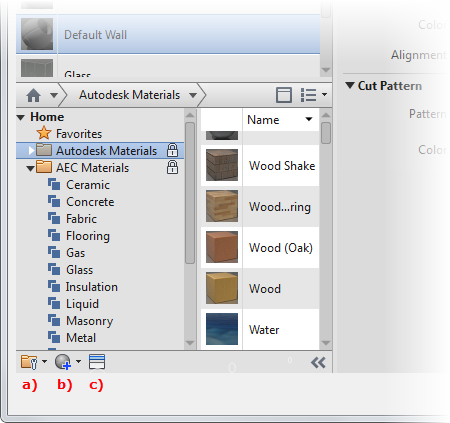Select the Liquid category
The width and height of the screenshot is (450, 423).
pyautogui.click(x=82, y=304)
